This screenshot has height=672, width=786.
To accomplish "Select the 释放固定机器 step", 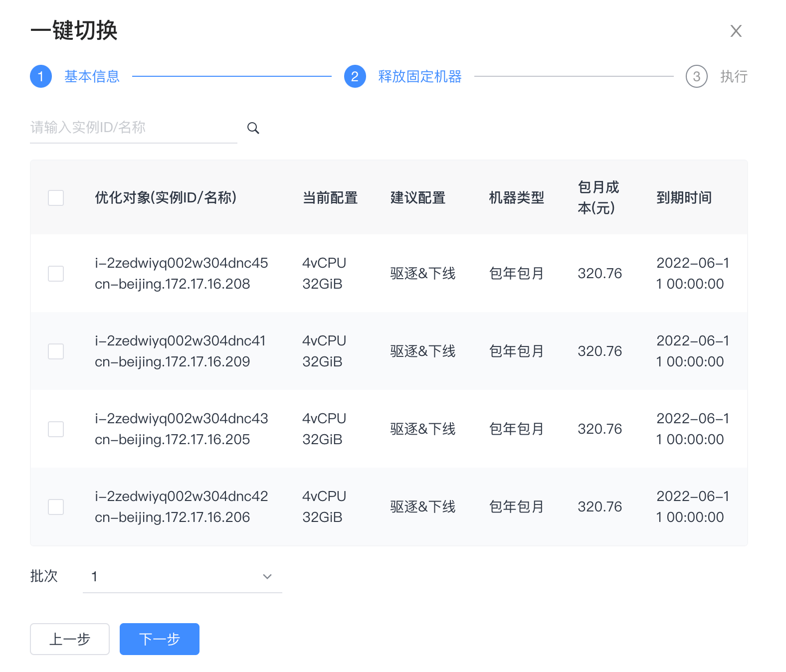I will (x=420, y=76).
